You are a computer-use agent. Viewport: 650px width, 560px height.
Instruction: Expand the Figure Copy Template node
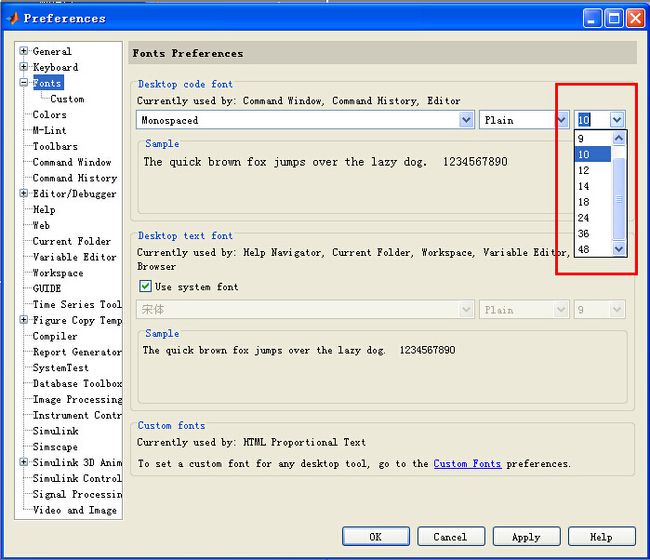[24, 320]
